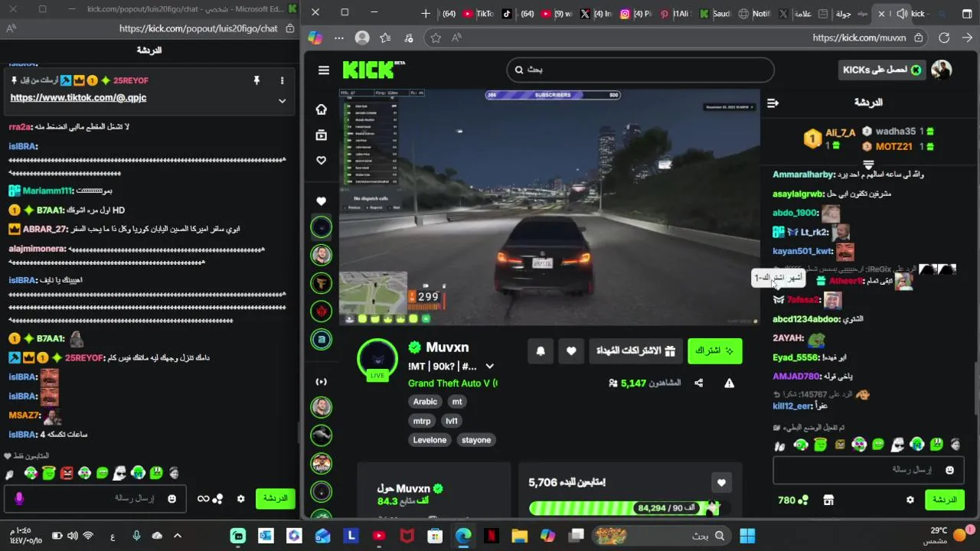Image resolution: width=980 pixels, height=551 pixels.
Task: Refresh the kick.com/muvxn page
Action: [x=944, y=37]
